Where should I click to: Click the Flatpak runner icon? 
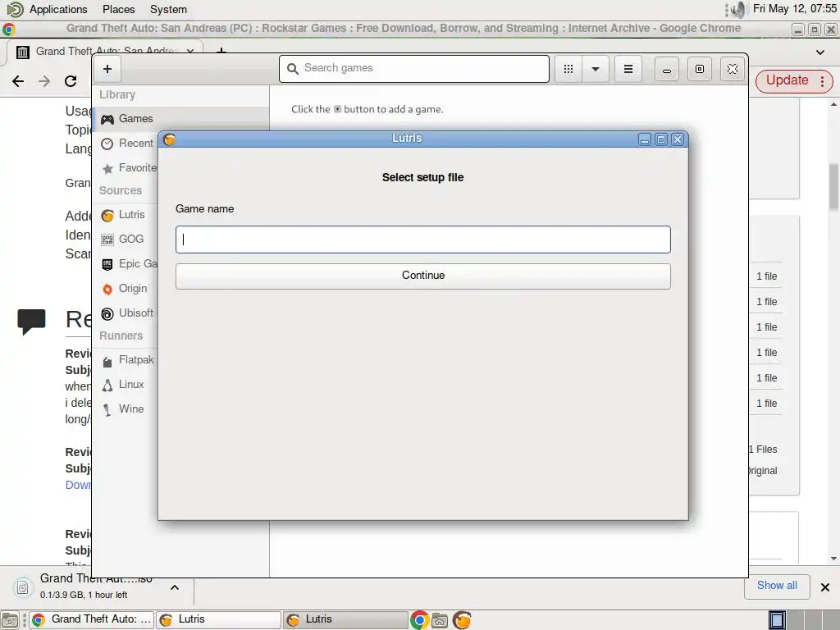[x=107, y=362]
